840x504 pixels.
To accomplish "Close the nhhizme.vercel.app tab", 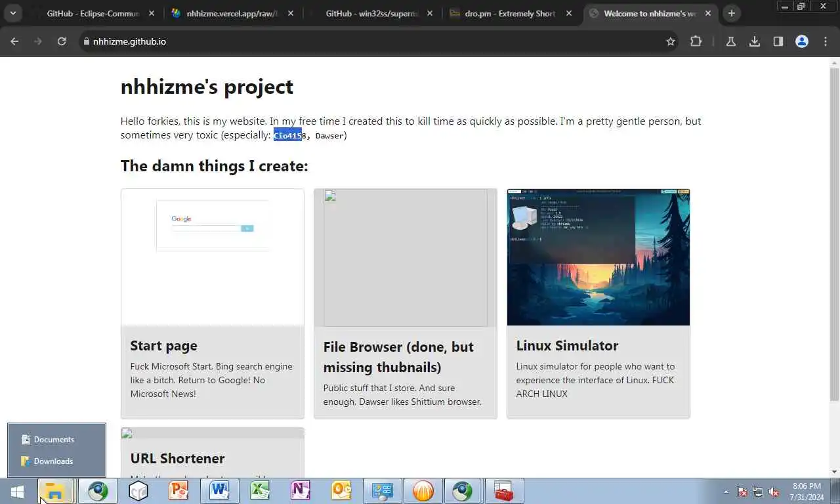I will tap(290, 13).
